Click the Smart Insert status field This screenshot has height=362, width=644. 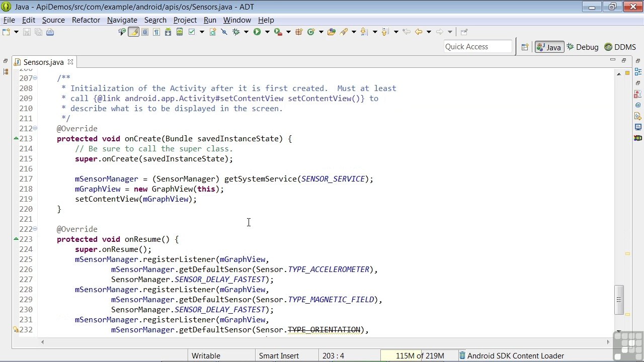(x=279, y=356)
